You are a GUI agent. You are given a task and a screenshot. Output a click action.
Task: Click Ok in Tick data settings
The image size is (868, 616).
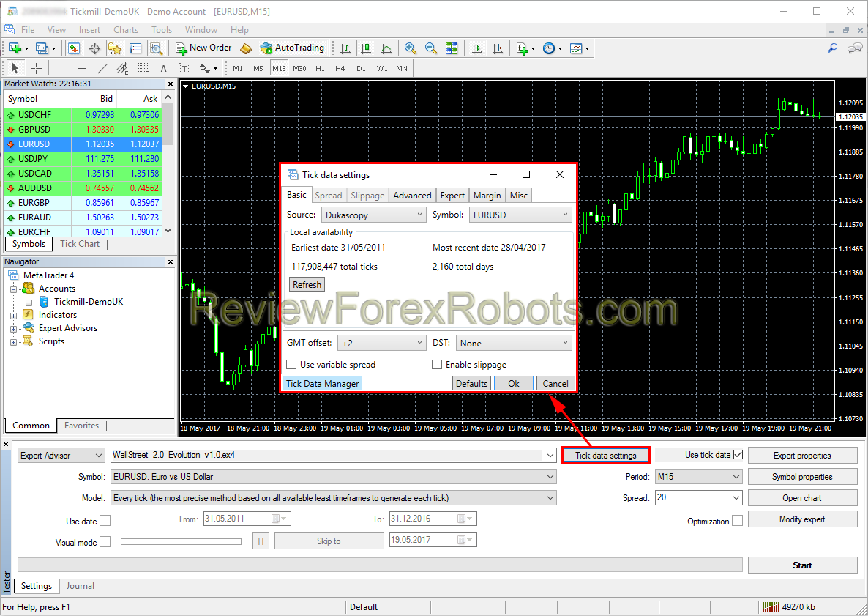pyautogui.click(x=514, y=383)
